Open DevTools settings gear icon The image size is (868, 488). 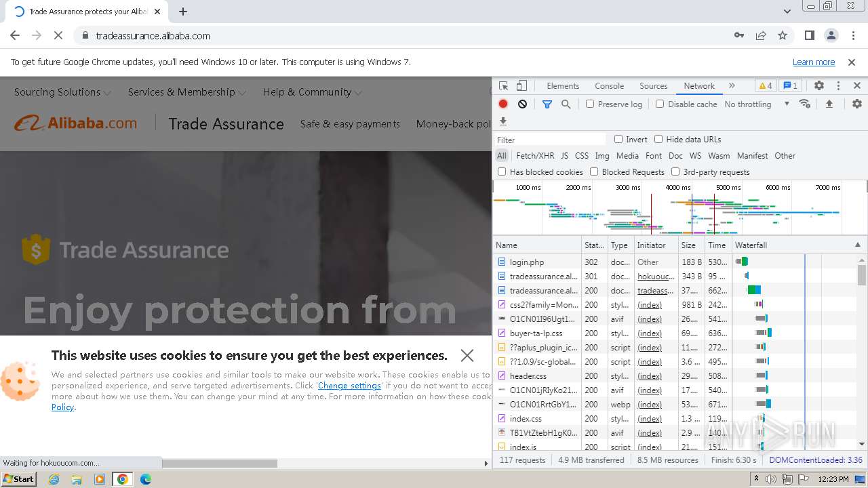(x=819, y=86)
